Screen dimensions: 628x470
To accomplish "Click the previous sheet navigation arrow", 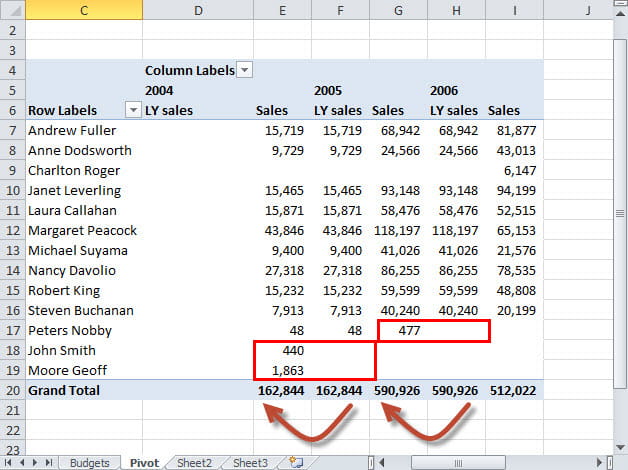I will [22, 462].
